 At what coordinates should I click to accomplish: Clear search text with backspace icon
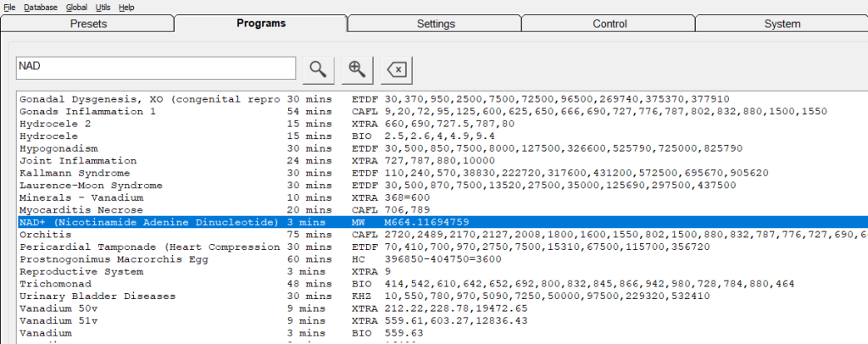pos(396,69)
